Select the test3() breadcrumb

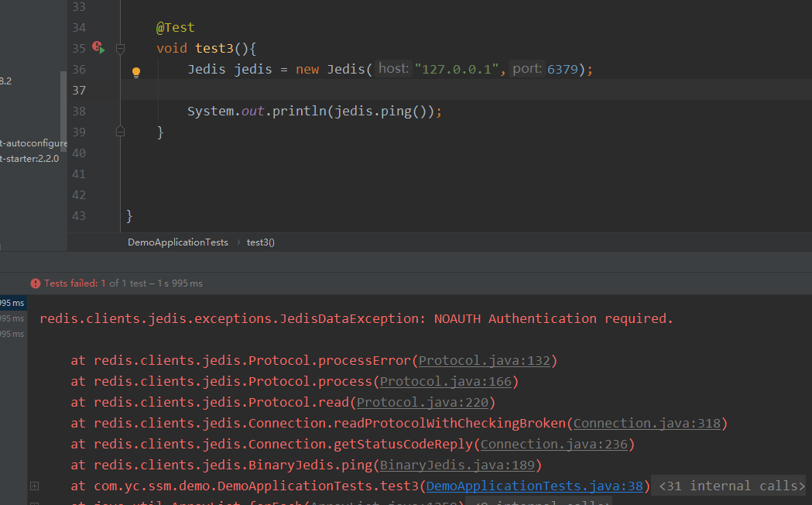pyautogui.click(x=261, y=242)
